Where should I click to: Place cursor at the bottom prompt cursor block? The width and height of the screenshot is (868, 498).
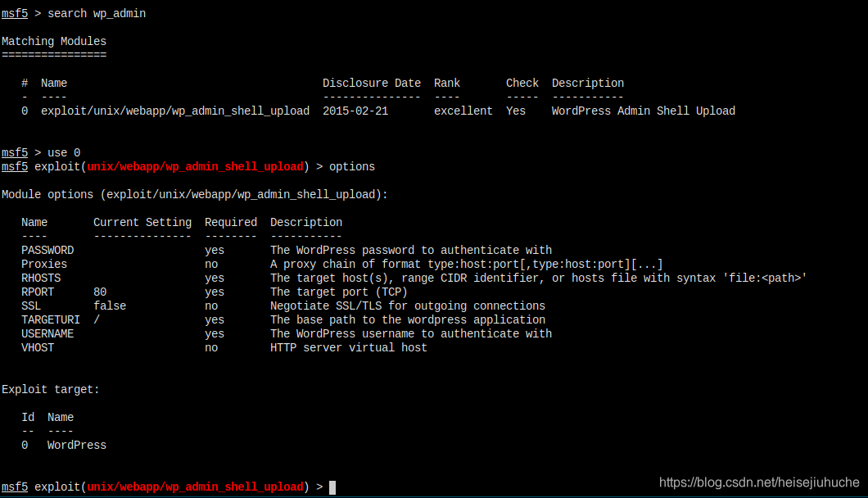[332, 487]
